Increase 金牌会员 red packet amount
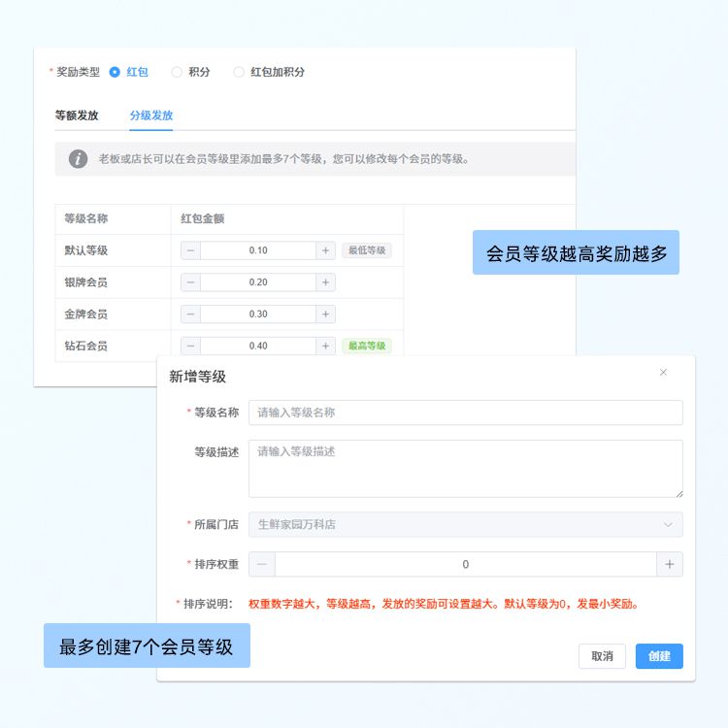 325,314
